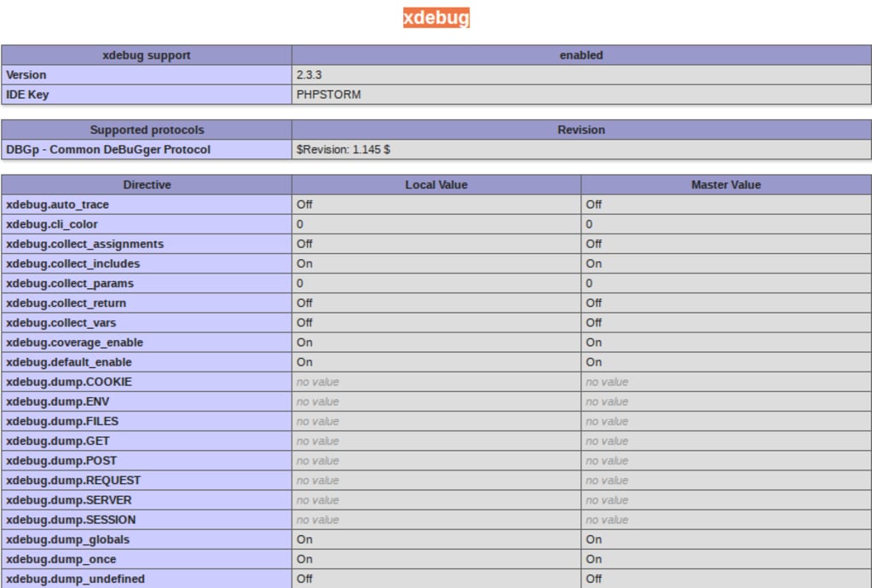Click the "Revision" column header
This screenshot has height=588, width=872.
tap(581, 130)
